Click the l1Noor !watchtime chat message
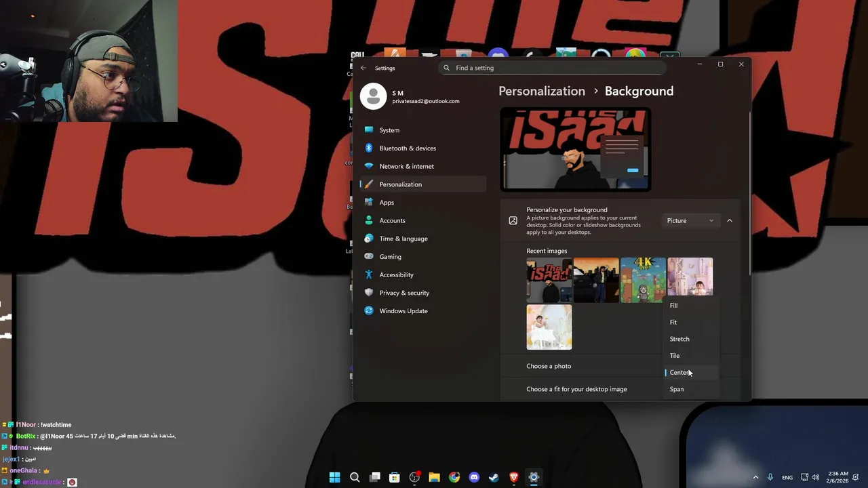This screenshot has width=868, height=488. click(38, 425)
